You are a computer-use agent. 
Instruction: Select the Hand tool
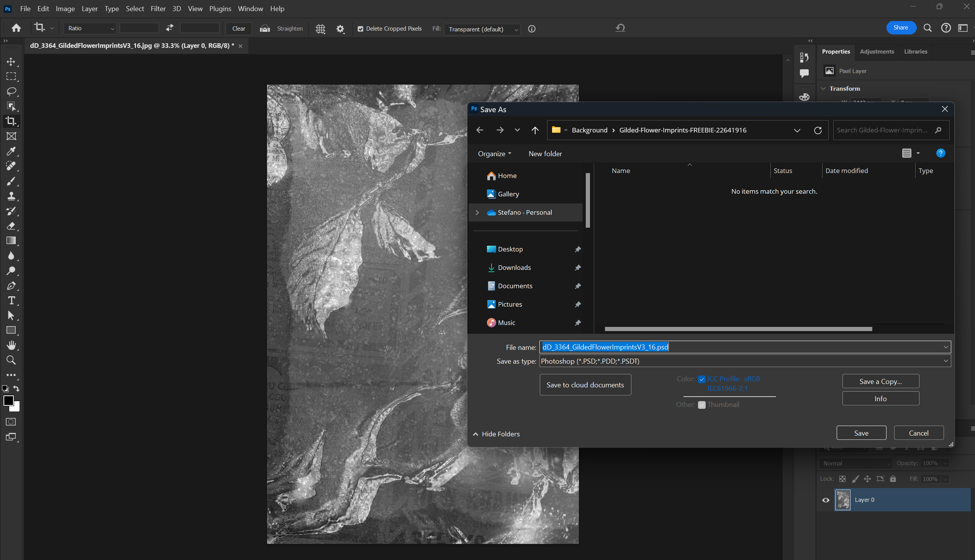tap(11, 345)
